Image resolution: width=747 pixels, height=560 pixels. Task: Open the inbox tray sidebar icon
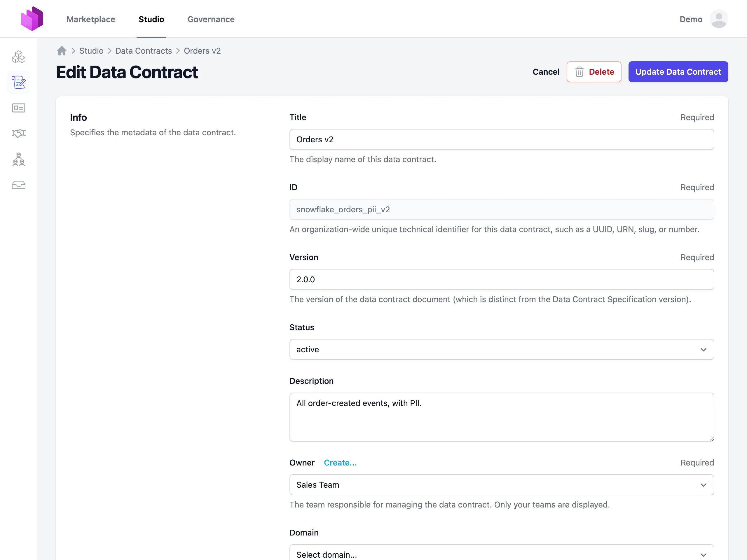click(x=19, y=185)
